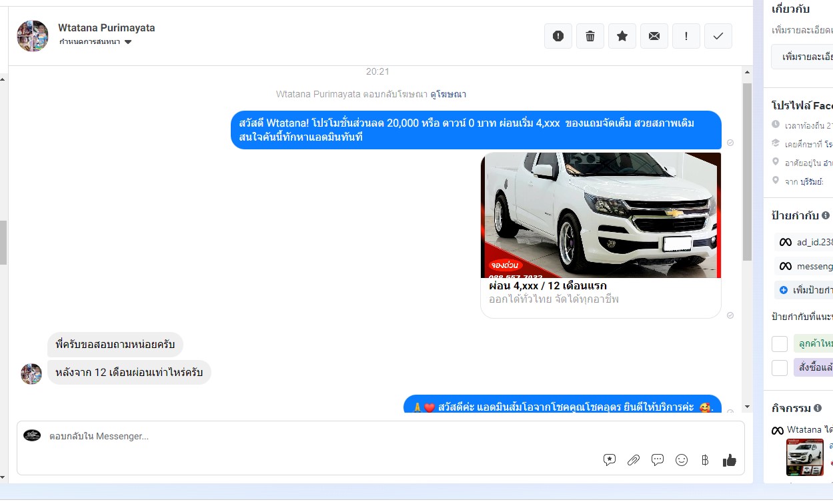833x504 pixels.
Task: Click the info icon next to กิจกรรม
Action: 818,407
